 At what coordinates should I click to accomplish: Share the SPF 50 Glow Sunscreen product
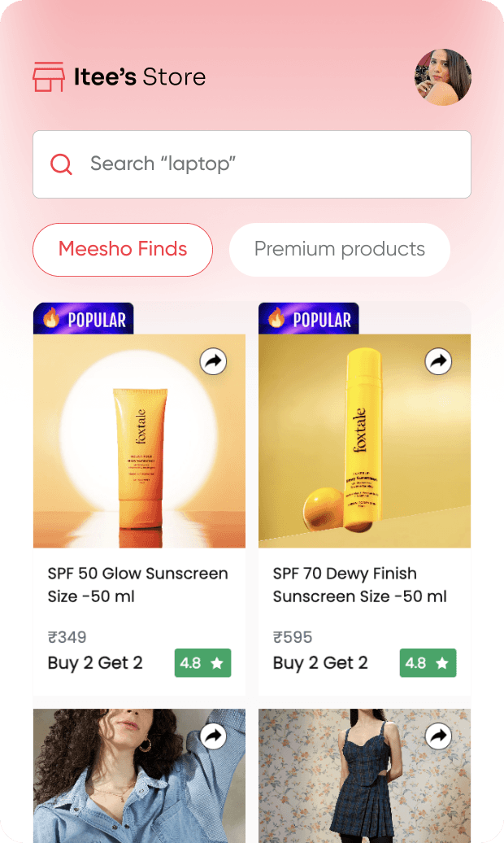[x=213, y=361]
